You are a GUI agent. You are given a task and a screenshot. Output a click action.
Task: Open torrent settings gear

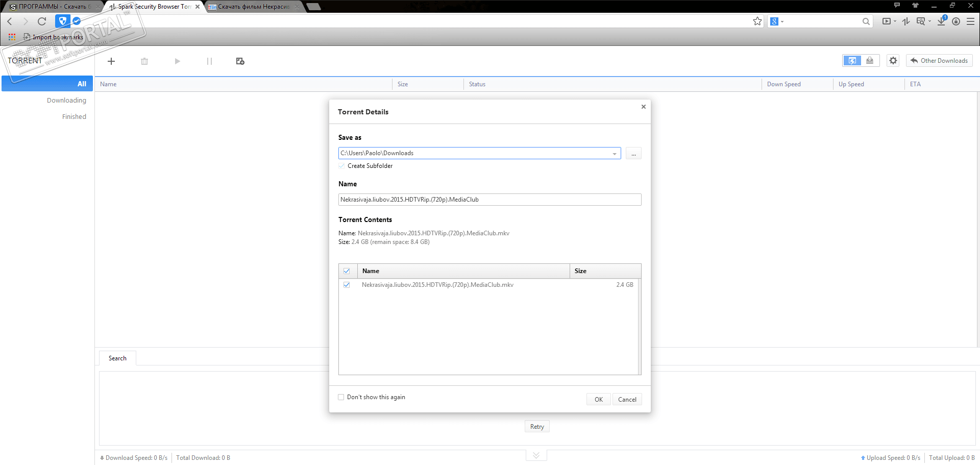pos(893,61)
